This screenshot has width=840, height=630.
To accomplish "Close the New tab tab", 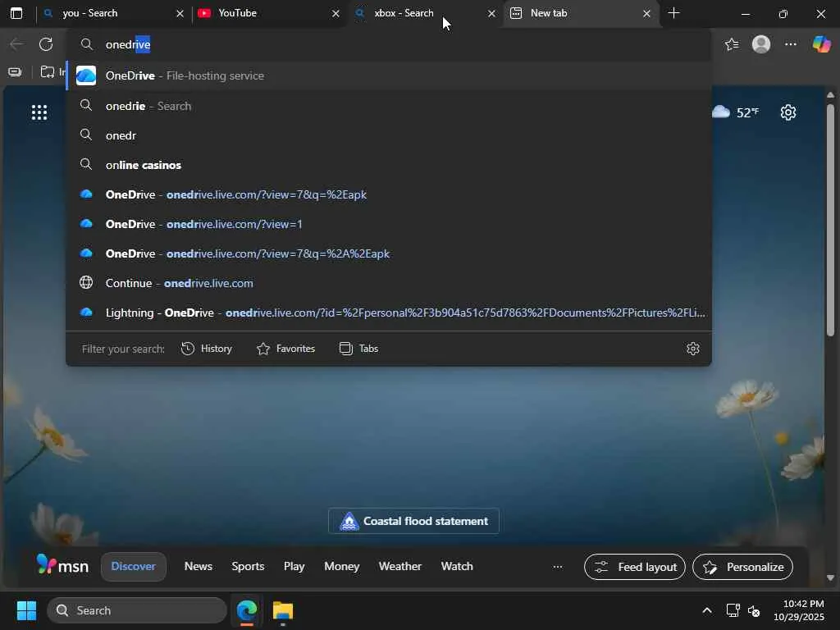I will coord(646,13).
